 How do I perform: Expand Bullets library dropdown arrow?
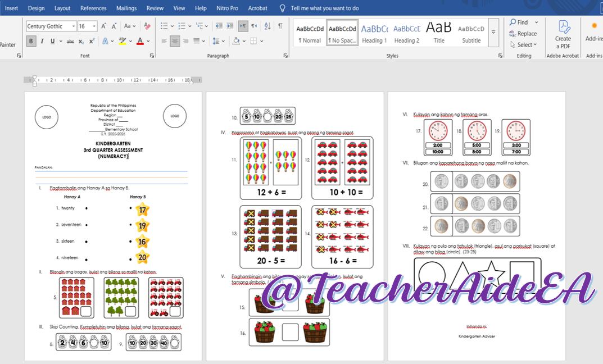tap(172, 26)
